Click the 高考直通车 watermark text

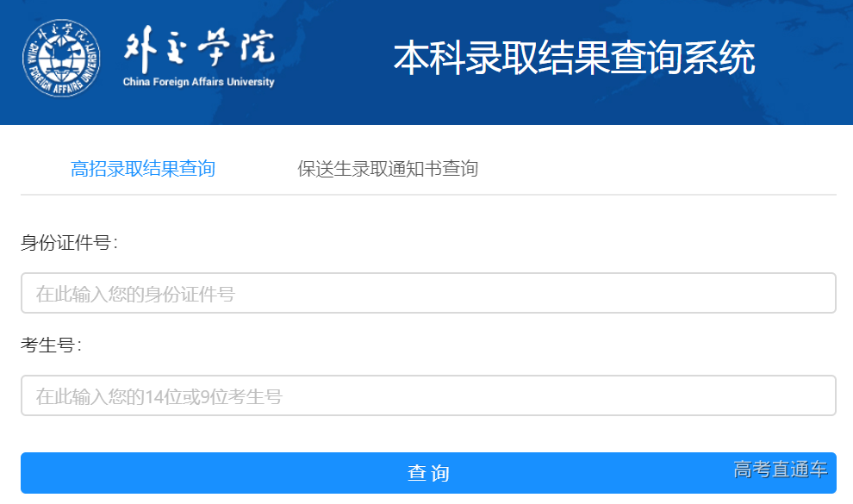781,470
